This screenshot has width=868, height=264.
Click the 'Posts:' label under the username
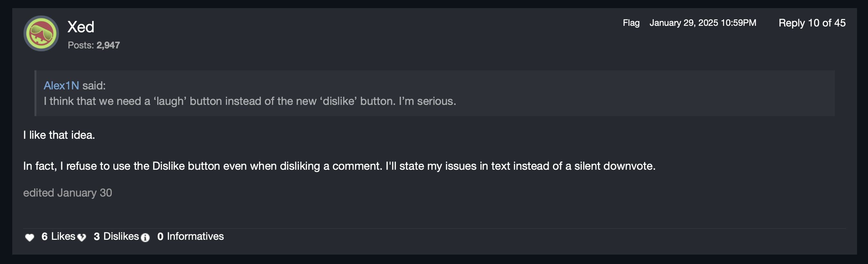(x=81, y=45)
